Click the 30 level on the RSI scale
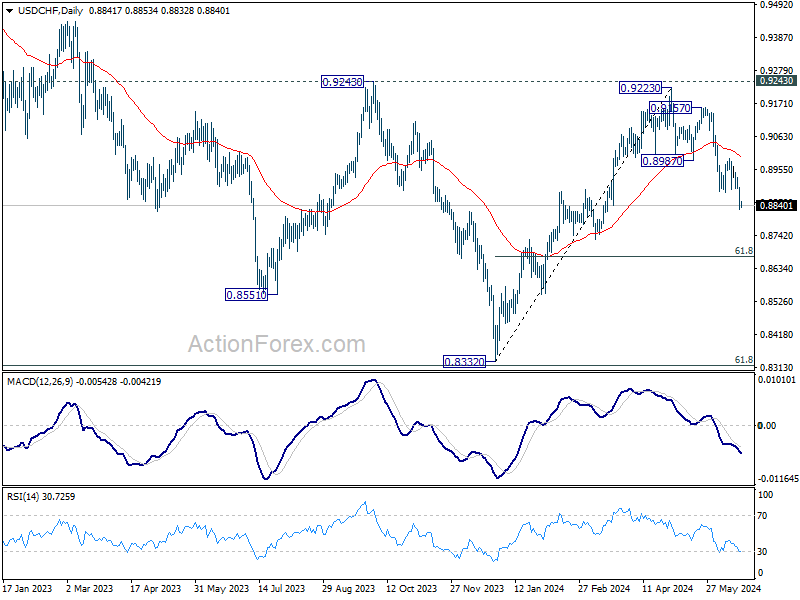 click(762, 552)
